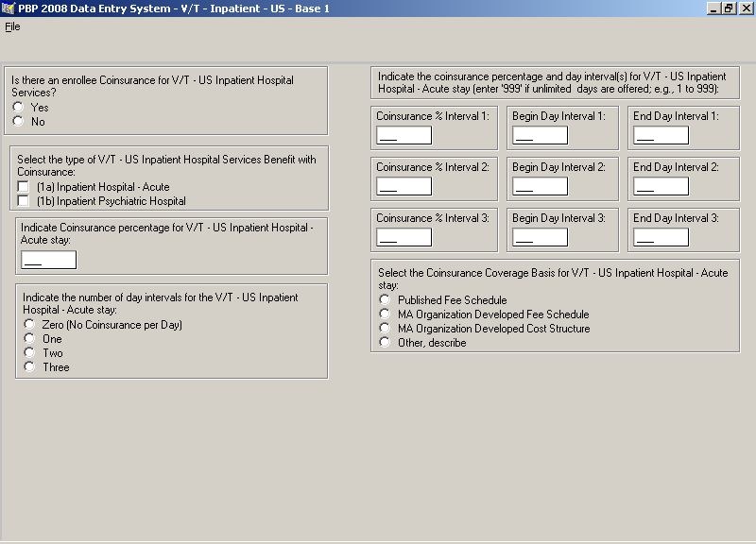Minimize the PBP Data Entry window
Image resolution: width=756 pixels, height=544 pixels.
(713, 8)
